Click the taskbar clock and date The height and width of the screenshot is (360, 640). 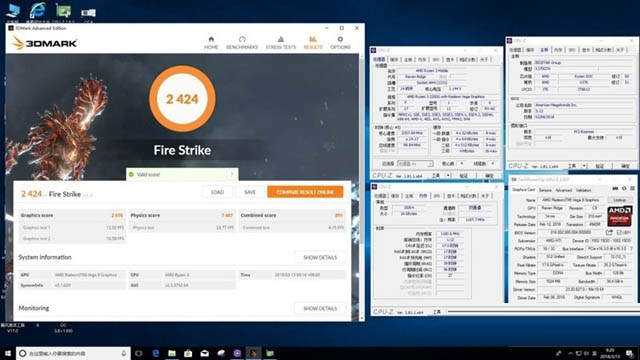610,353
